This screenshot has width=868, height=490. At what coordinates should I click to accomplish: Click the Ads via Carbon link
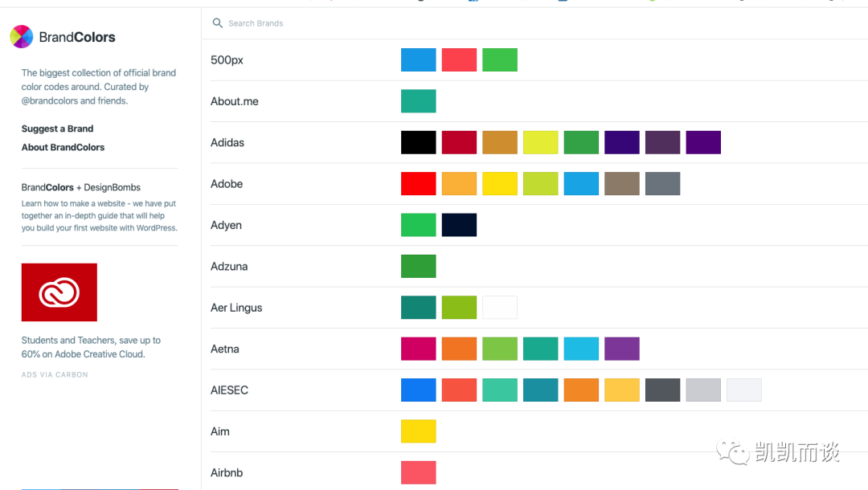pyautogui.click(x=55, y=374)
